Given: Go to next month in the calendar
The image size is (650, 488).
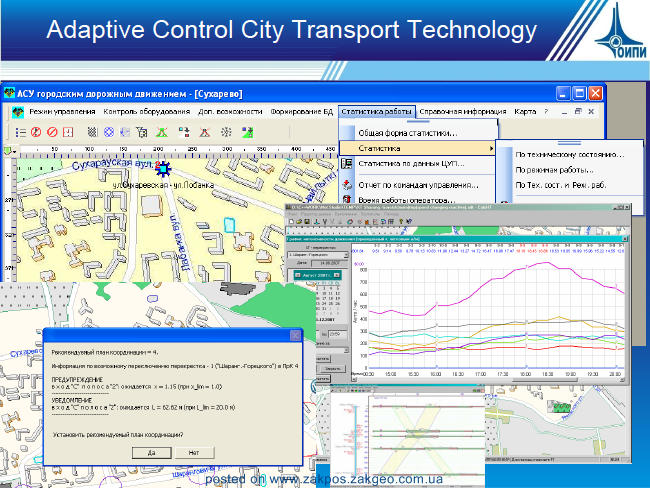Looking at the screenshot, I should 337,275.
